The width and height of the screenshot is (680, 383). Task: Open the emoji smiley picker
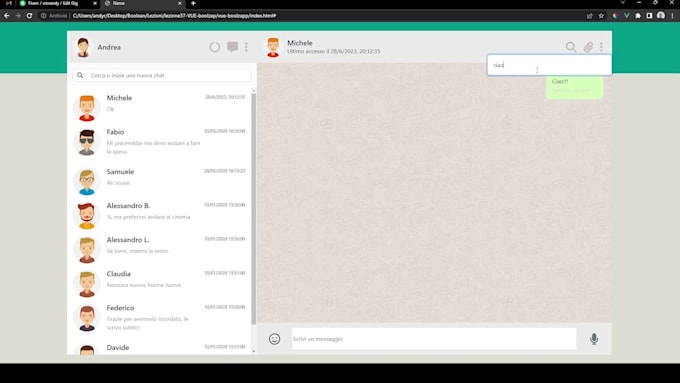pyautogui.click(x=274, y=339)
